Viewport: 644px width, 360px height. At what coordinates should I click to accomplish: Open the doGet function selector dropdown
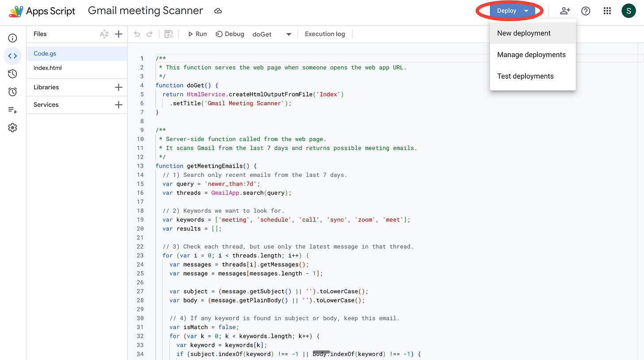(272, 34)
